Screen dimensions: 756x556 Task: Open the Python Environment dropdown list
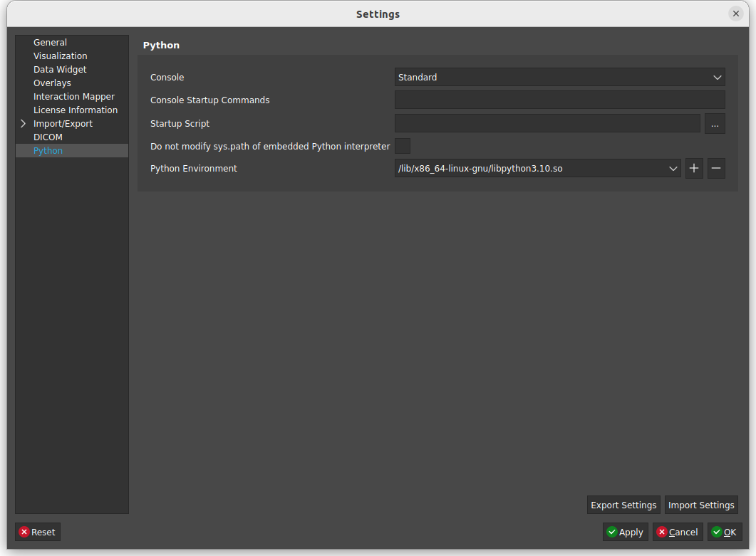(x=672, y=168)
